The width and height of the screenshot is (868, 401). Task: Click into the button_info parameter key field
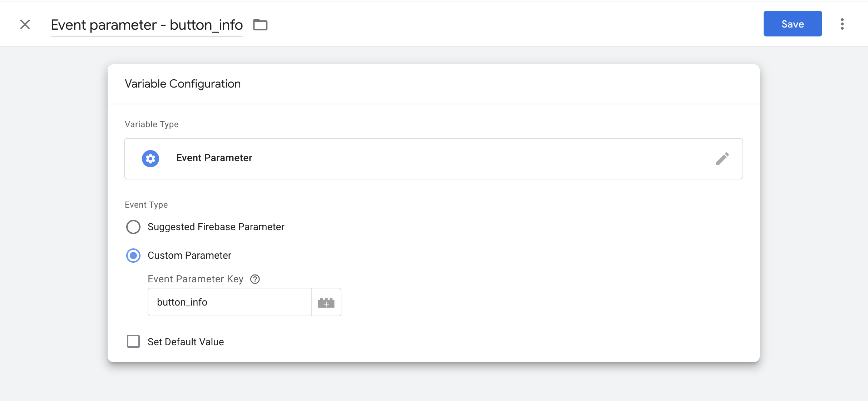(x=230, y=302)
